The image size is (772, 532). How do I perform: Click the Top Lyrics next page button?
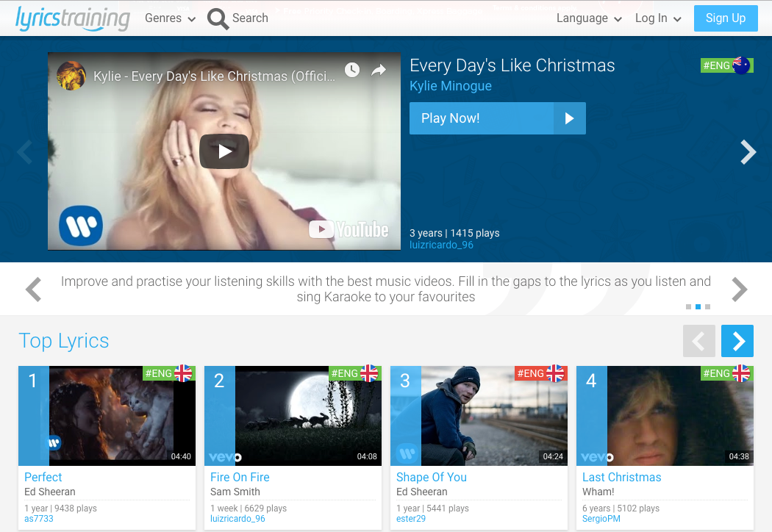737,340
